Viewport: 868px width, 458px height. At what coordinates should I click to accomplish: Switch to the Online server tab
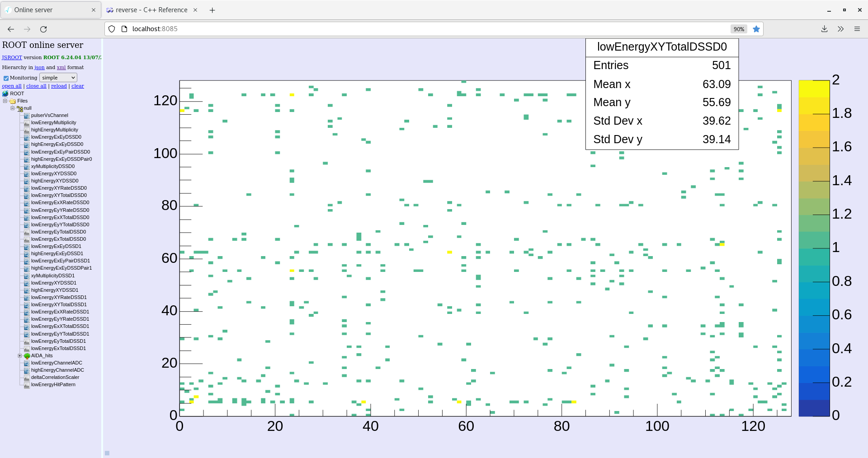(51, 10)
